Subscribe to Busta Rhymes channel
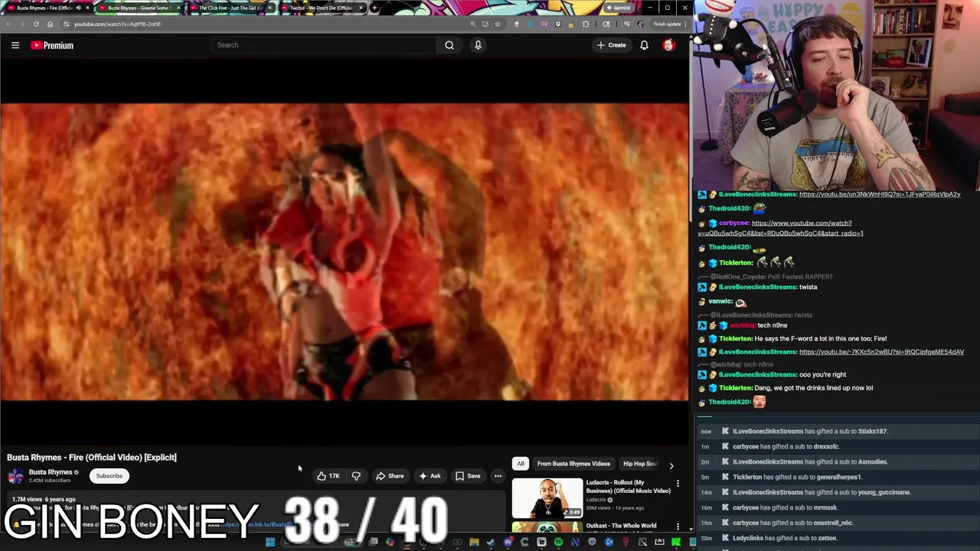Viewport: 980px width, 551px height. tap(109, 476)
